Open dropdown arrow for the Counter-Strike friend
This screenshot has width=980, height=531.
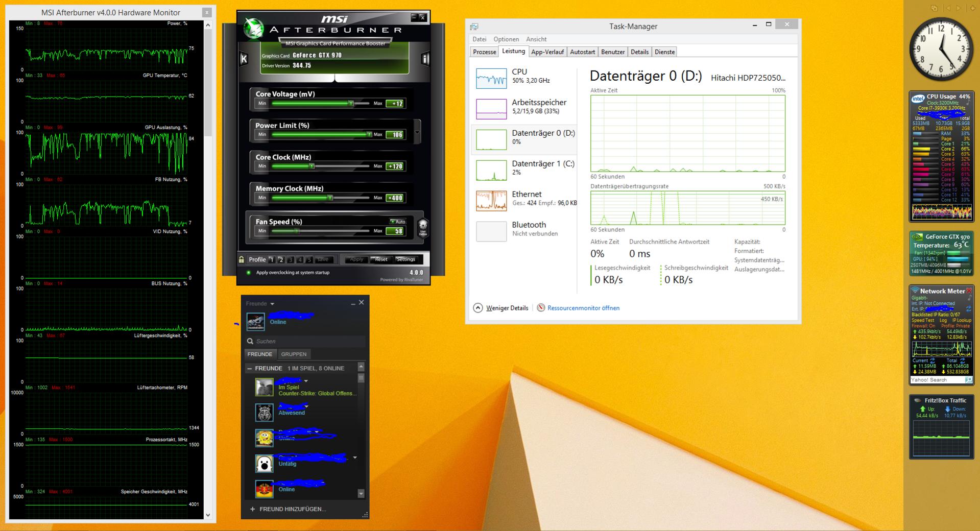pyautogui.click(x=306, y=381)
